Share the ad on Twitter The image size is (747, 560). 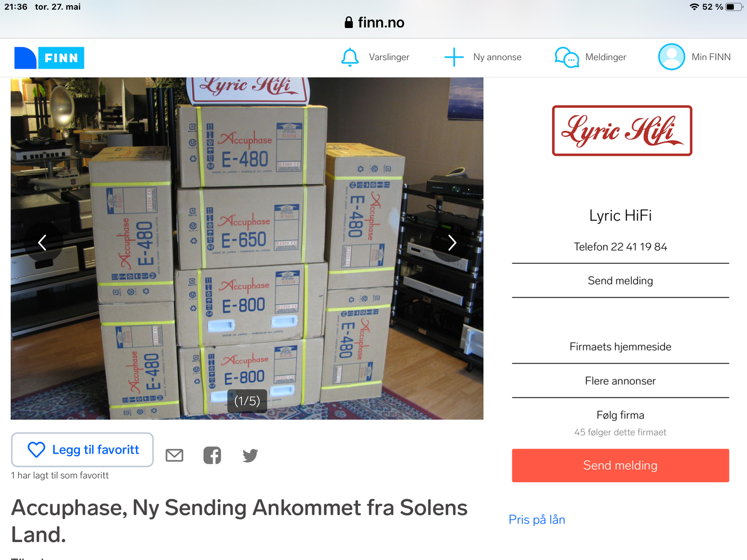point(250,455)
